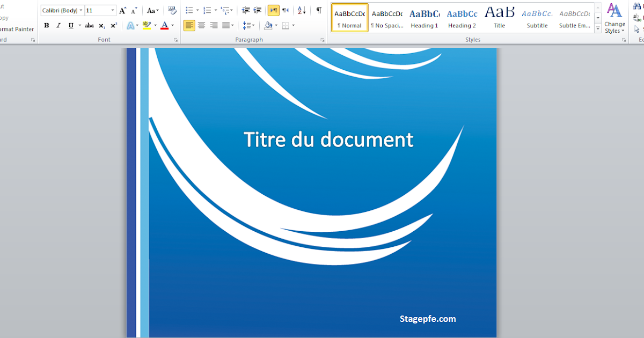Click the Numbering list icon
The height and width of the screenshot is (338, 644).
click(x=208, y=10)
